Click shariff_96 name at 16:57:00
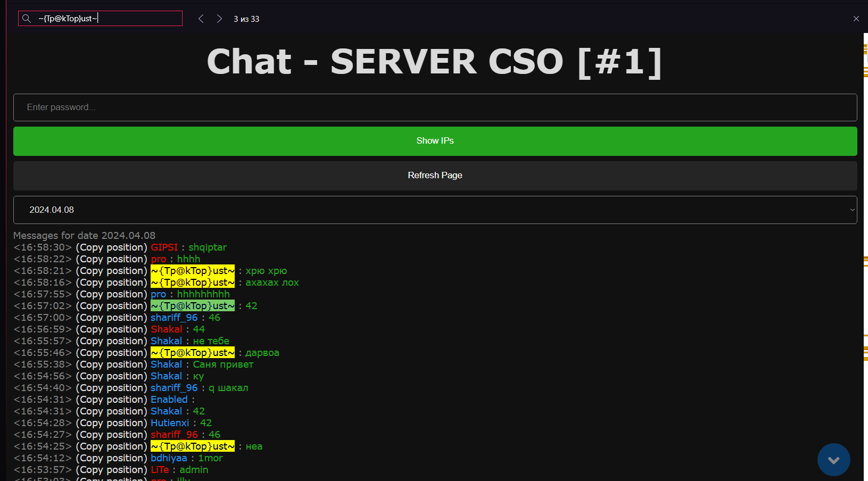 (174, 318)
